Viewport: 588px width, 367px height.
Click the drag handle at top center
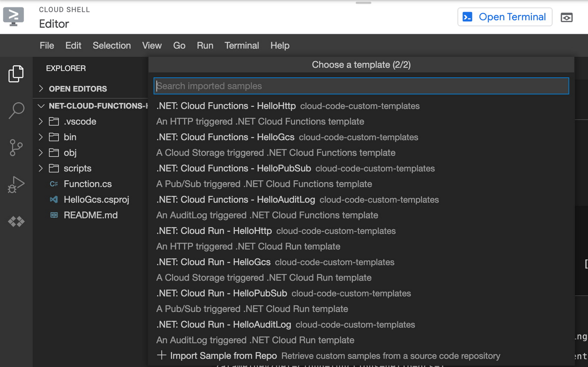click(x=363, y=3)
